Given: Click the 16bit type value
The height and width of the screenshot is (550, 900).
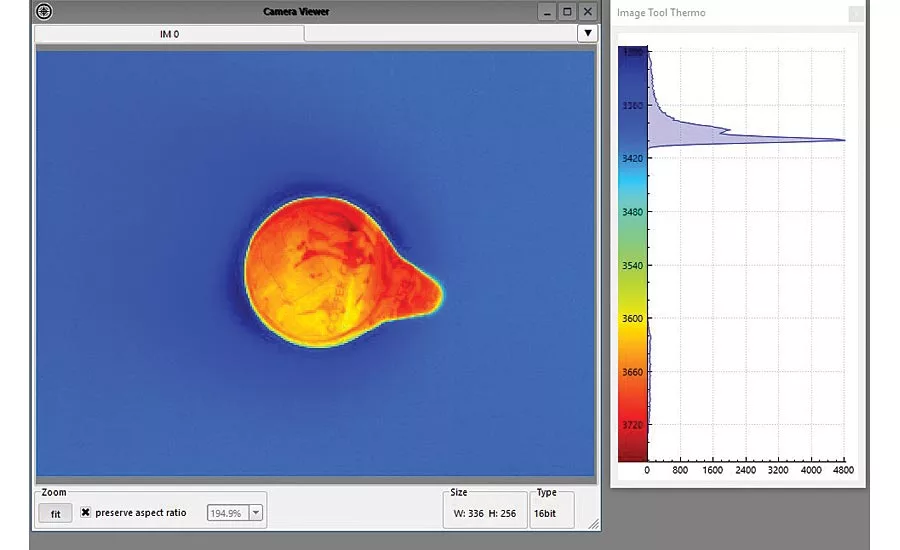Looking at the screenshot, I should 545,513.
